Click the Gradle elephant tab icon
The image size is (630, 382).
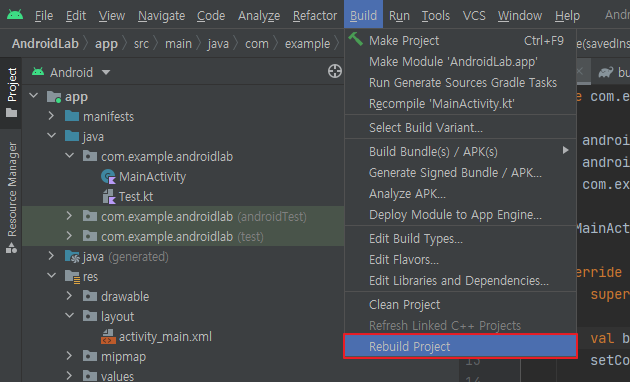[605, 72]
